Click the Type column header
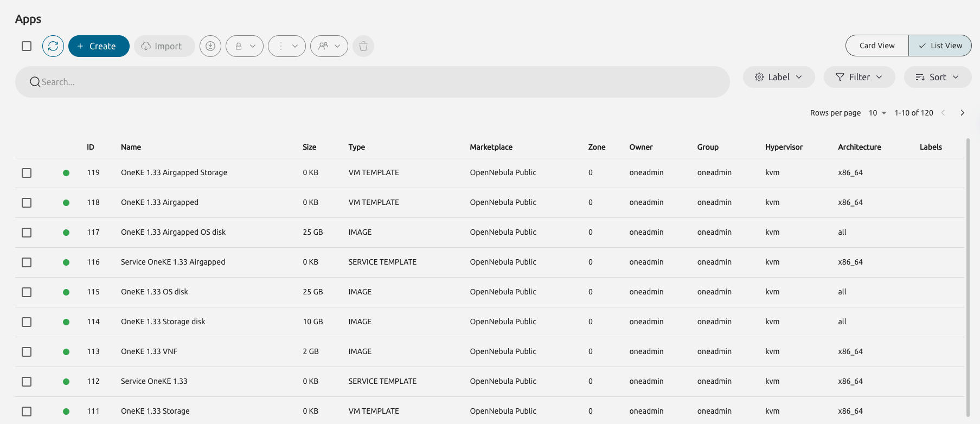This screenshot has width=980, height=424. (357, 147)
